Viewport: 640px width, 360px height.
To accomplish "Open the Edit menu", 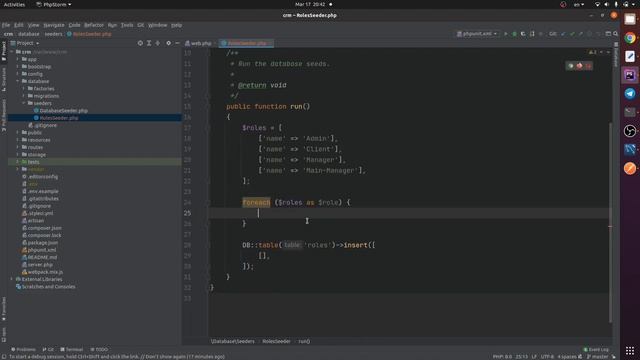I will coord(19,25).
